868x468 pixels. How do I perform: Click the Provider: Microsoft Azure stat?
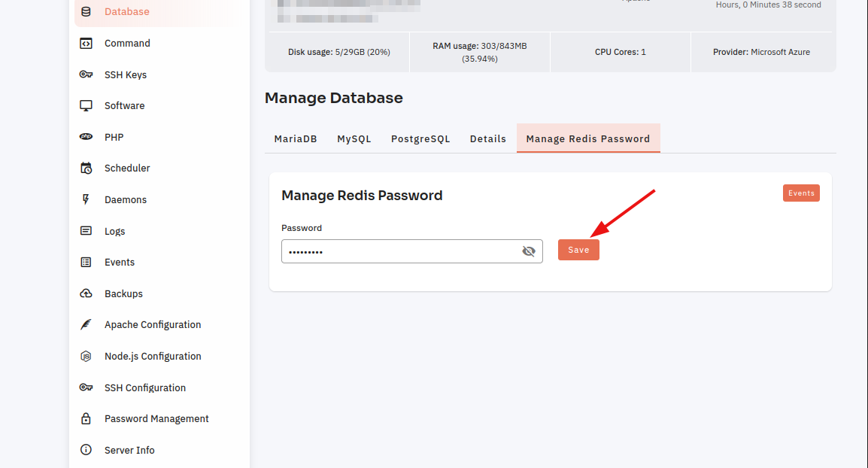click(x=761, y=52)
